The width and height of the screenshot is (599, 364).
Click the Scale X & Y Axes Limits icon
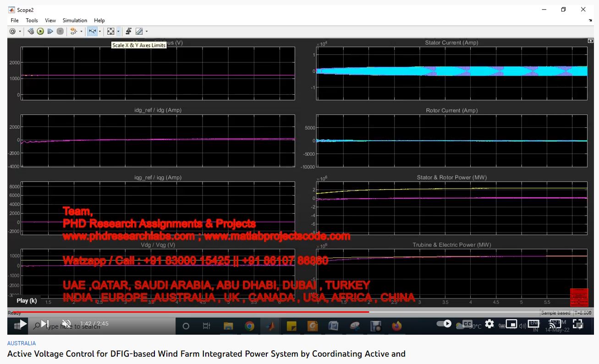(110, 32)
